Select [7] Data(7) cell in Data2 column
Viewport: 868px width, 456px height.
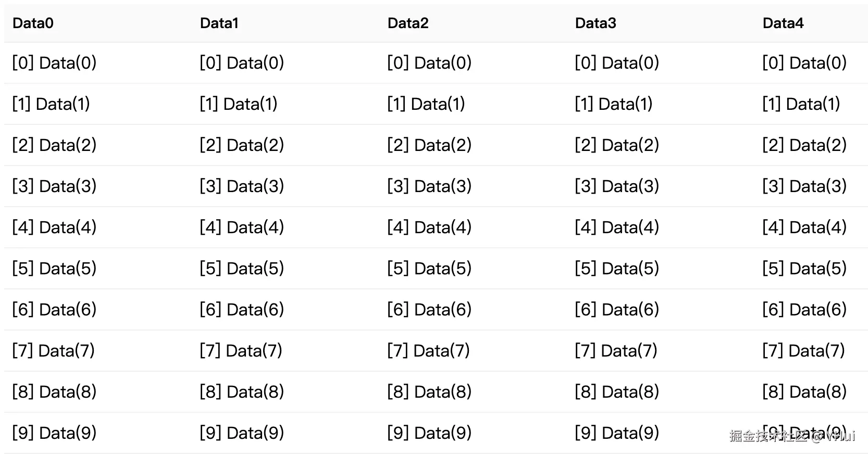(429, 351)
